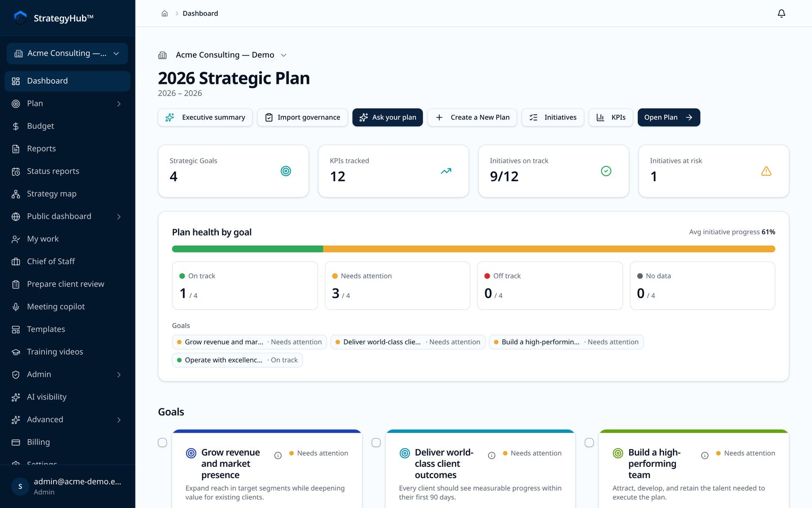The height and width of the screenshot is (508, 812).
Task: Click the Initiatives at risk warning icon
Action: pyautogui.click(x=766, y=171)
